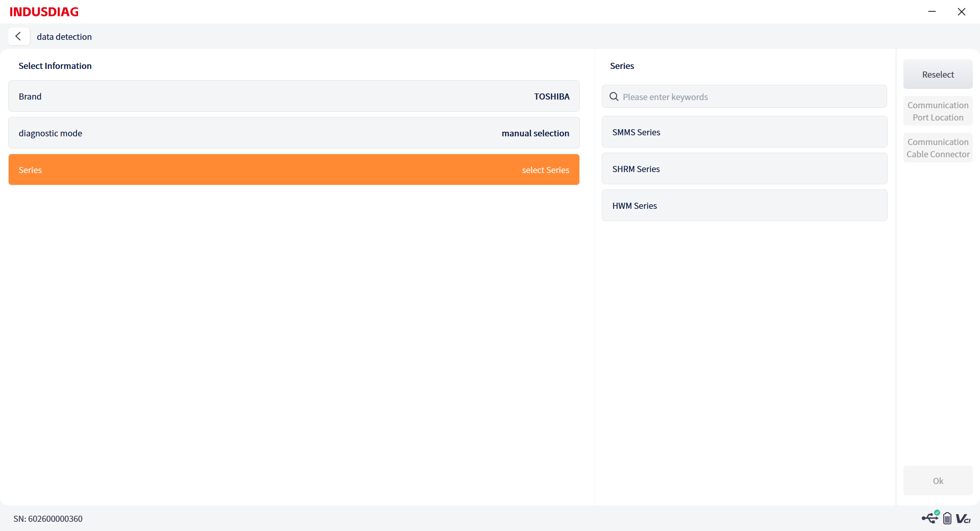This screenshot has width=980, height=531.
Task: Click the SN: 602600000360 text
Action: pos(48,519)
